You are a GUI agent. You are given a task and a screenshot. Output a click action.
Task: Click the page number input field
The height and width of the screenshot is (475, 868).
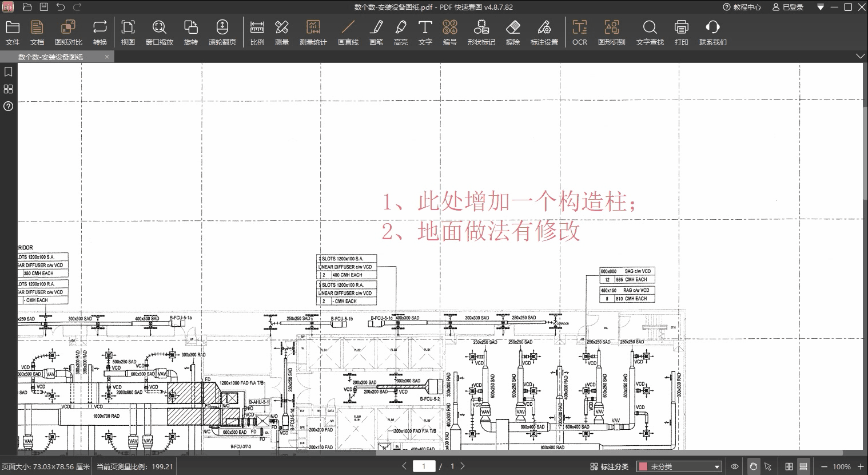click(424, 466)
